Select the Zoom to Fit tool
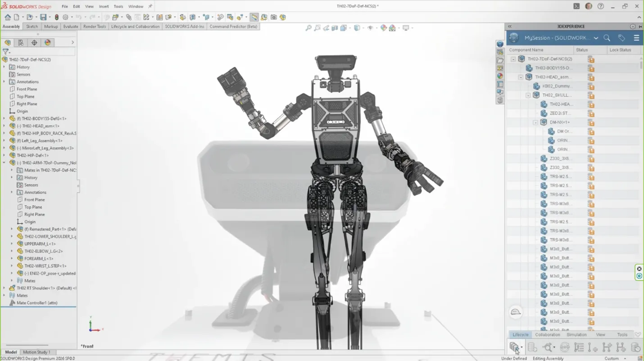The image size is (644, 361). [309, 28]
